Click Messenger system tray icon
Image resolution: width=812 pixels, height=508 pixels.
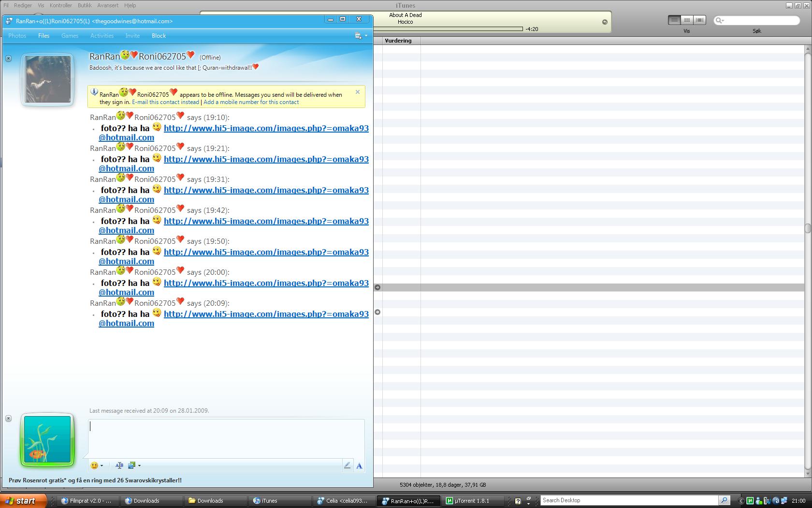click(759, 501)
